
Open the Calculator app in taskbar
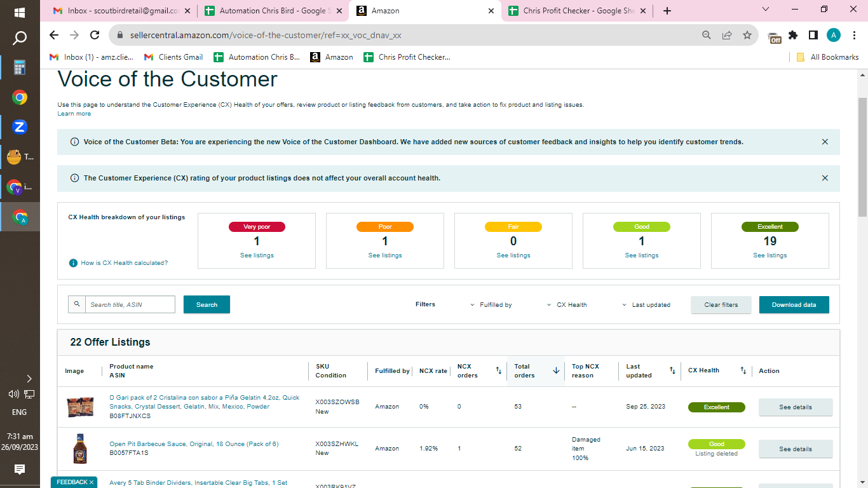[20, 67]
